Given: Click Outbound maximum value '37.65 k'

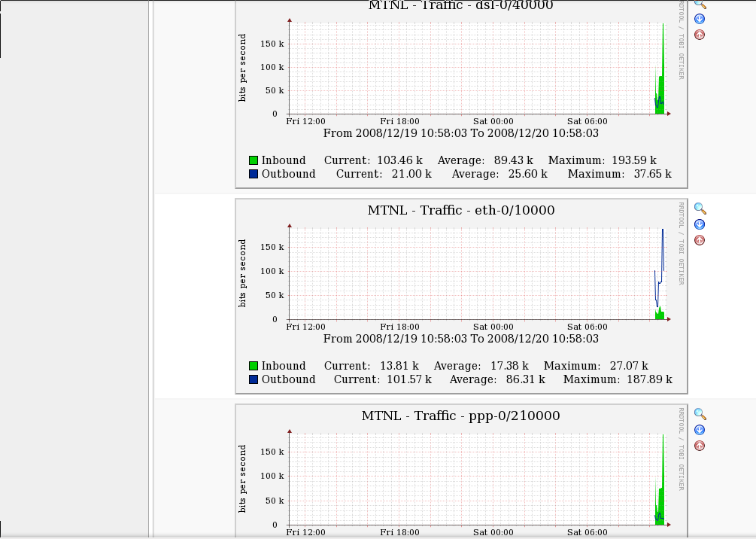Looking at the screenshot, I should (652, 174).
